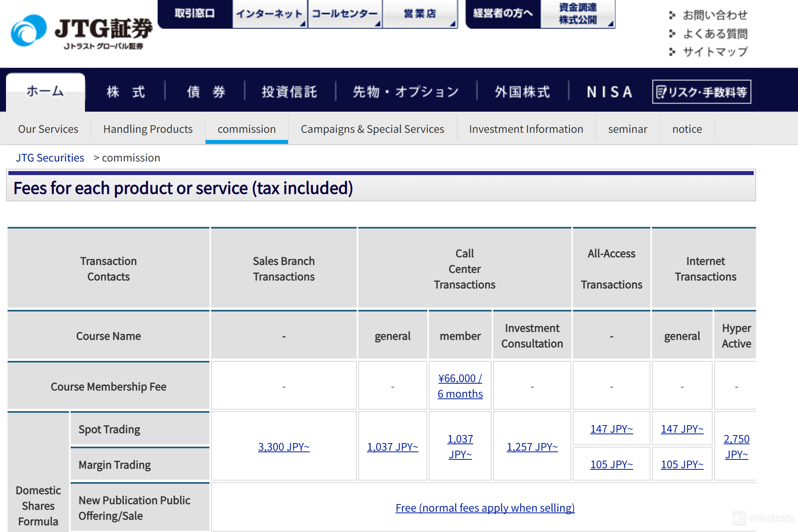Click the JTG Securities logo
Image resolution: width=798 pixels, height=532 pixels.
pyautogui.click(x=82, y=32)
